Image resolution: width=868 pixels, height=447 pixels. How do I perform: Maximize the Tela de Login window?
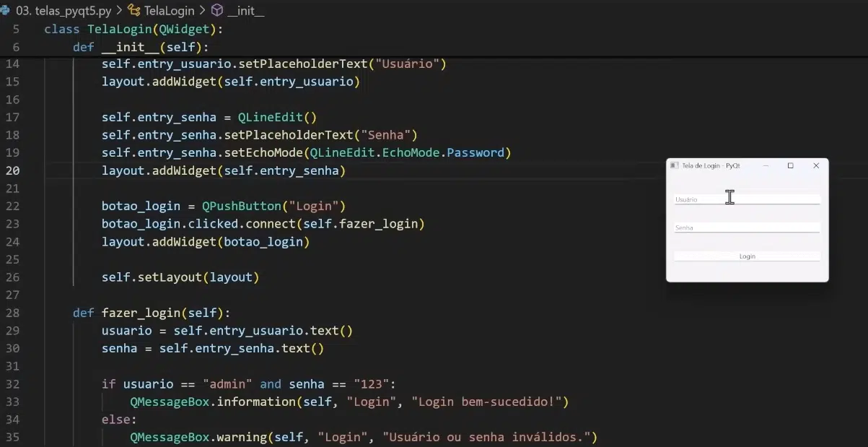790,165
